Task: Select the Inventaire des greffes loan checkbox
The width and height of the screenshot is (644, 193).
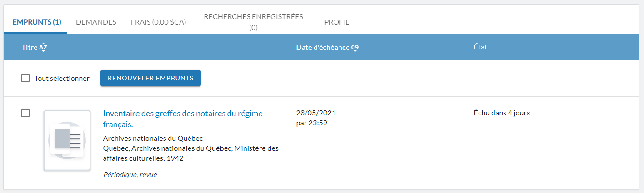Action: click(x=25, y=113)
